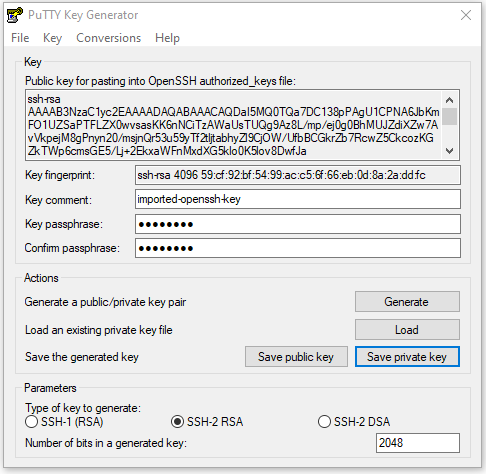
Task: Open the File menu
Action: pos(20,38)
